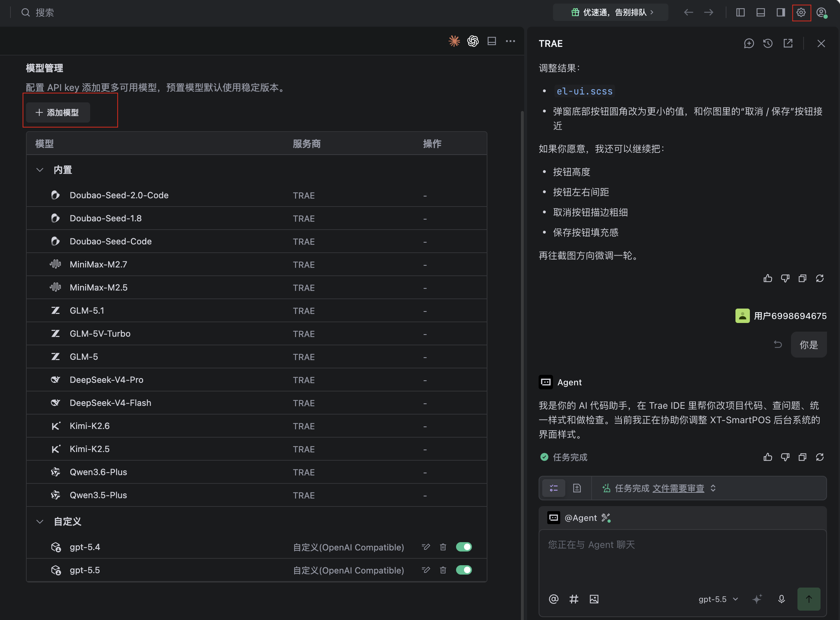The height and width of the screenshot is (620, 840).
Task: Select the GLM-5V-Turbo model row
Action: tap(257, 334)
